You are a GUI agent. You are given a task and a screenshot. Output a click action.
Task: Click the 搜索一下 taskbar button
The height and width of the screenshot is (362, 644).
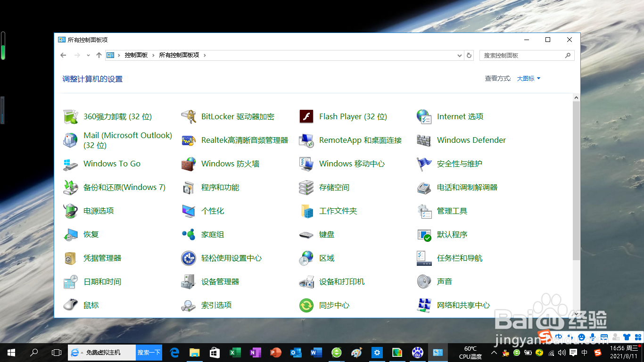pyautogui.click(x=149, y=352)
